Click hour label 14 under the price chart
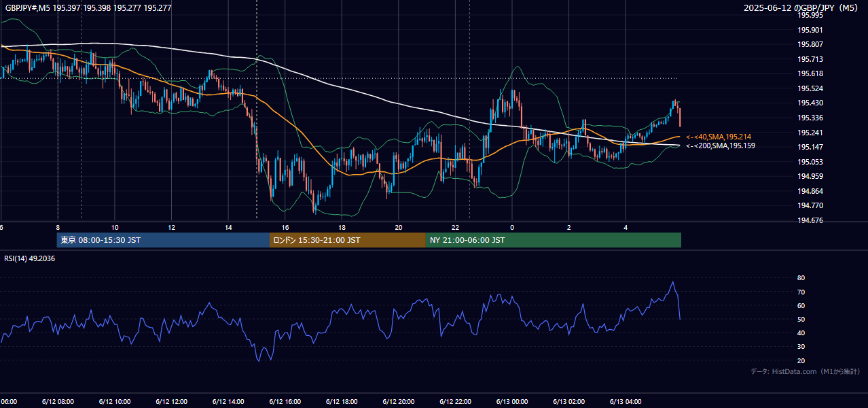868x408 pixels. (x=228, y=228)
